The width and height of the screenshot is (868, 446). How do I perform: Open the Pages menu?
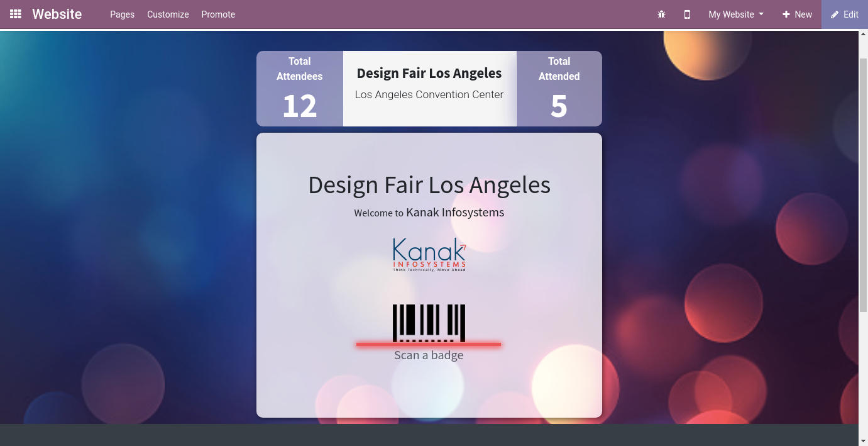(122, 14)
